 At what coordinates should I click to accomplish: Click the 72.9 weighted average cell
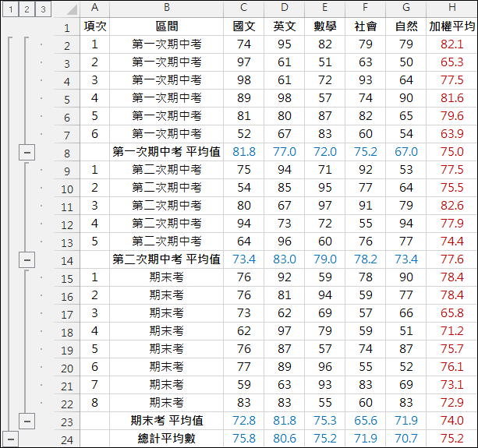point(451,403)
